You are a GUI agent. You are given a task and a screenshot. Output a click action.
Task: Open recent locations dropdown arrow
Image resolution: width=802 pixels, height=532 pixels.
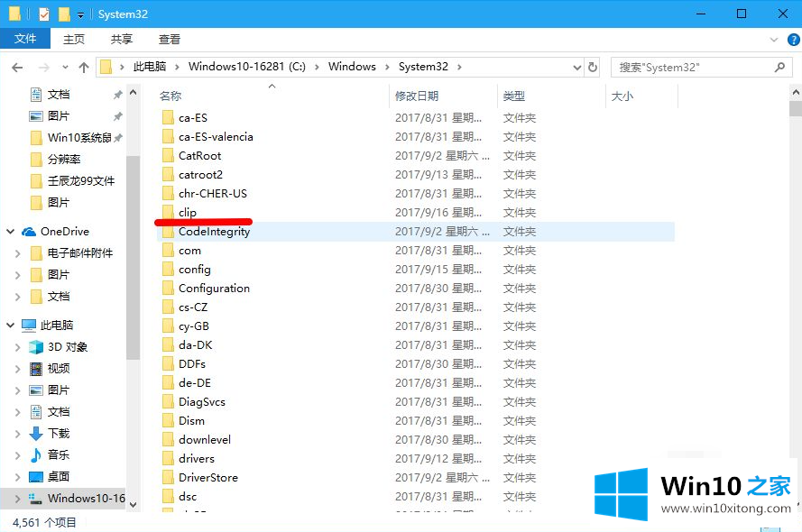65,68
